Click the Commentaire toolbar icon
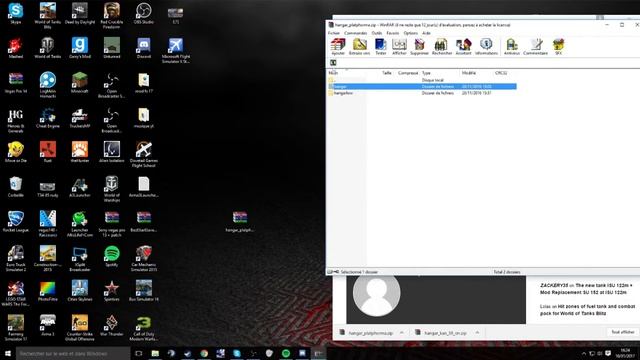 pos(535,47)
